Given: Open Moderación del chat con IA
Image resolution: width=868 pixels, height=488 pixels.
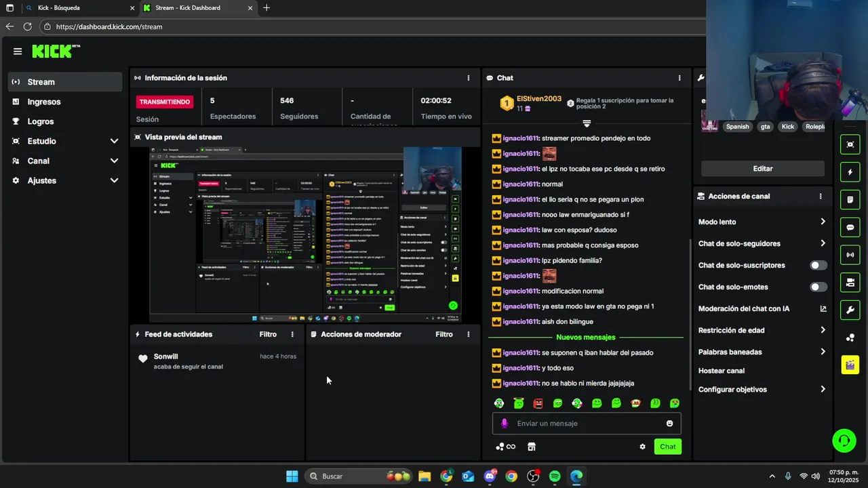Looking at the screenshot, I should click(762, 309).
